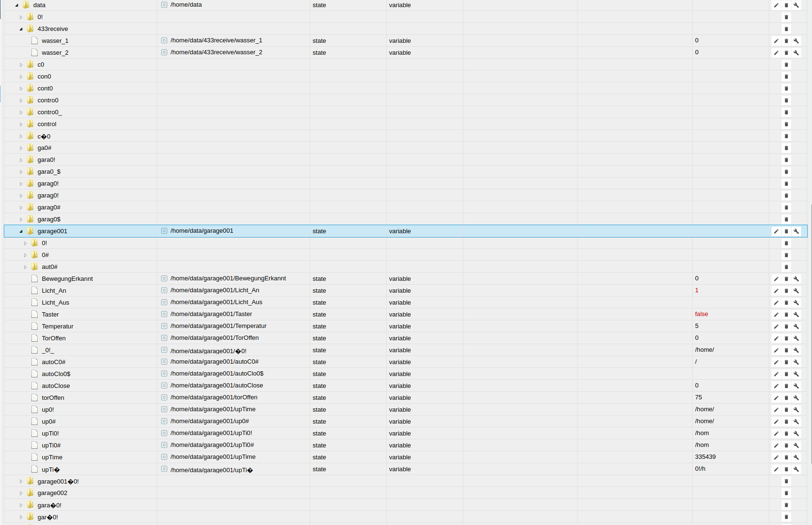Expand the gara0_$ folder
This screenshot has width=812, height=525.
coord(21,172)
